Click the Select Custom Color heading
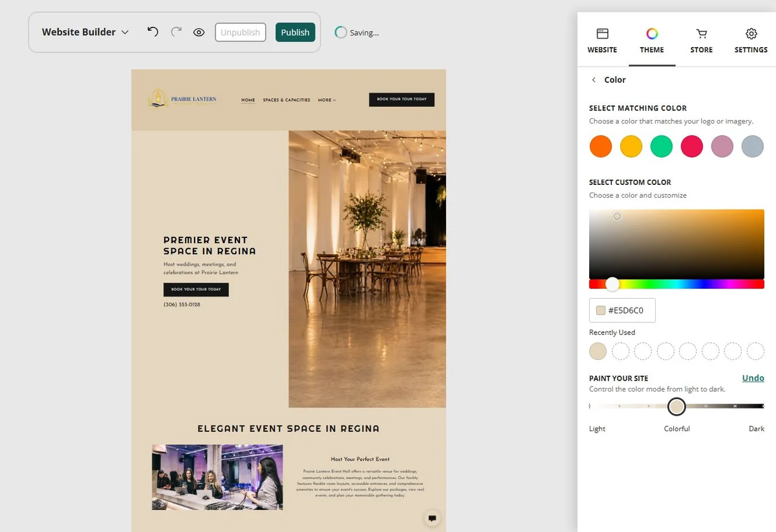Screen dimensions: 776x532 click(630, 182)
